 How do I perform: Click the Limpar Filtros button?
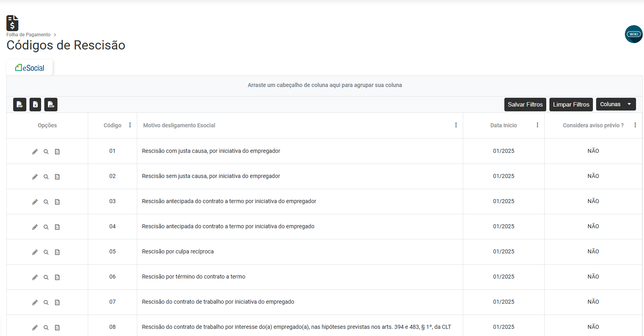[571, 105]
